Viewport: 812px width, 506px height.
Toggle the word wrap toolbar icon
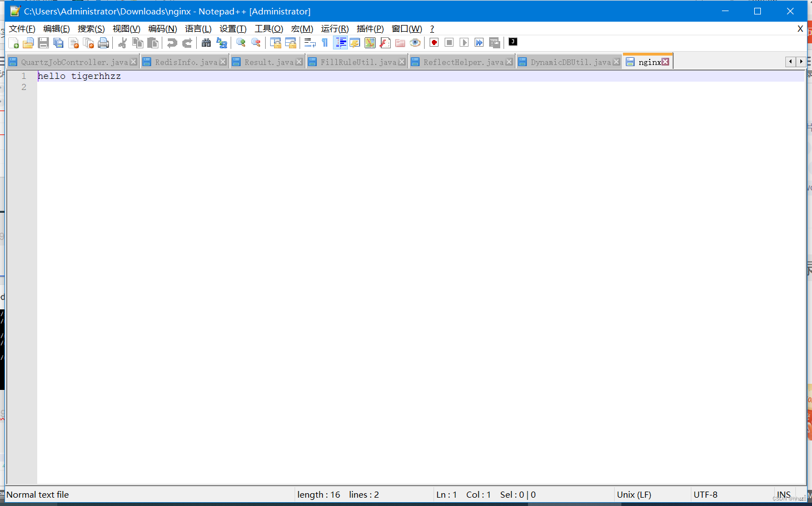click(310, 43)
